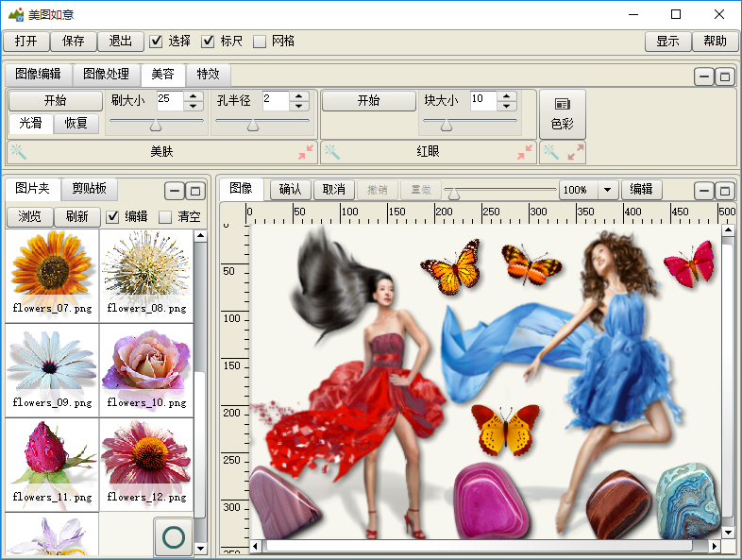Viewport: 742px width, 560px height.
Task: Minimize the 图片夹 panel
Action: point(175,192)
